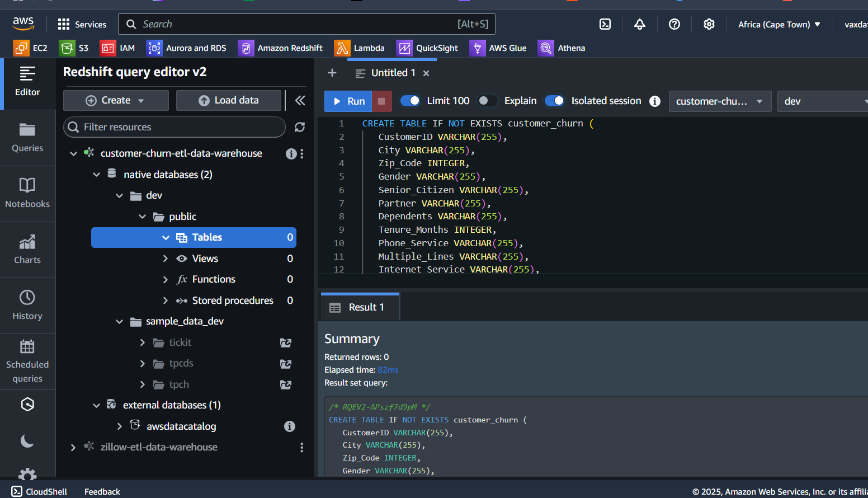The height and width of the screenshot is (498, 868).
Task: Toggle Limit 100 switch
Action: [x=411, y=101]
